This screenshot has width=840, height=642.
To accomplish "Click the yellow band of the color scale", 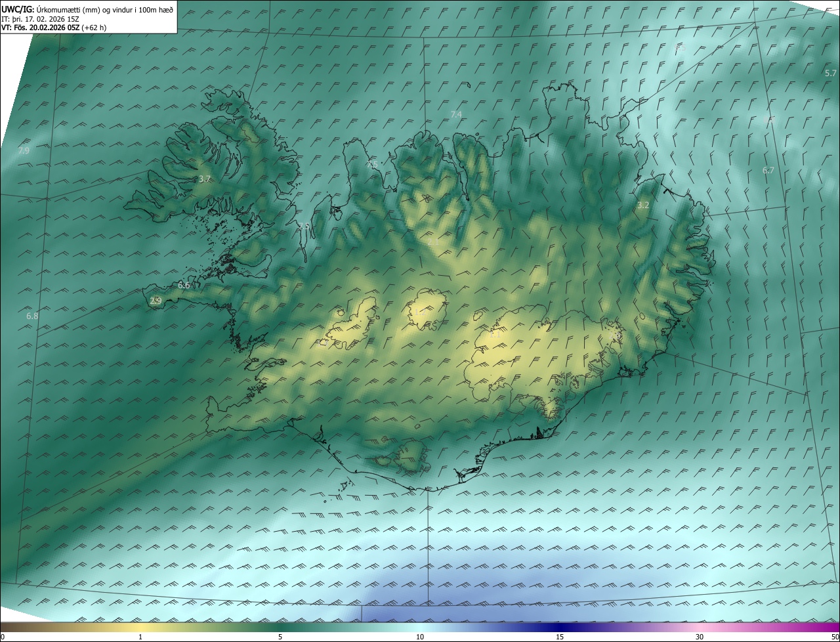I will (x=140, y=627).
